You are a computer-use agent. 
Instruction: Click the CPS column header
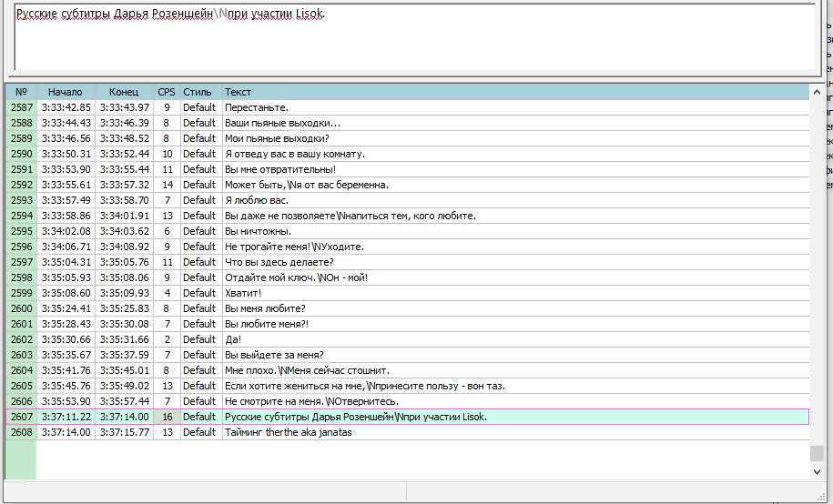[x=167, y=92]
